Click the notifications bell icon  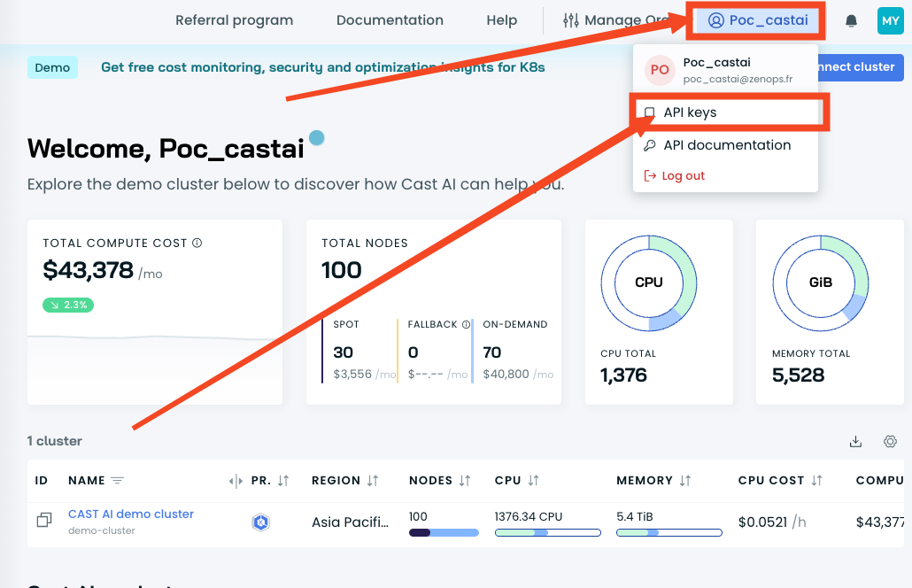pos(851,20)
